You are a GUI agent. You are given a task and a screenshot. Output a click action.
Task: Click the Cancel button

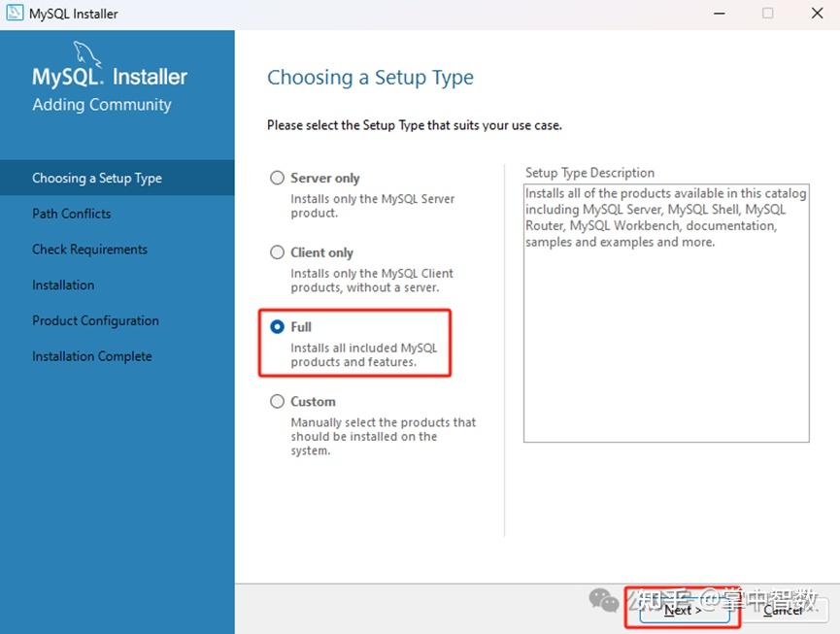(785, 610)
